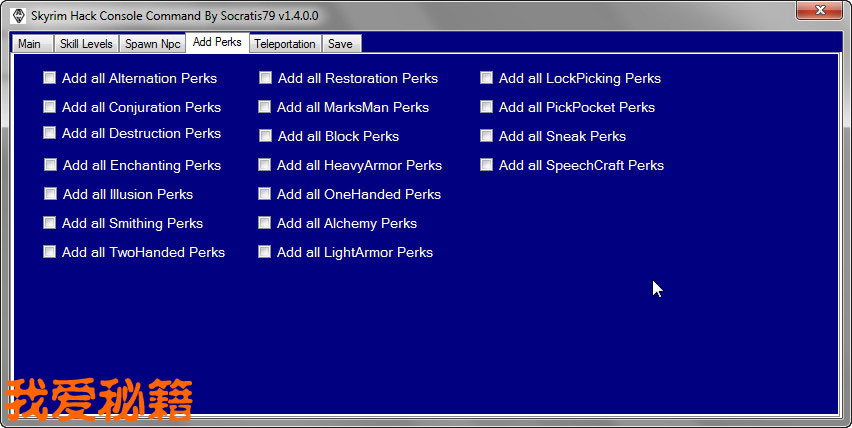The height and width of the screenshot is (428, 852).
Task: Check Add all LockPicking Perks
Action: [486, 78]
